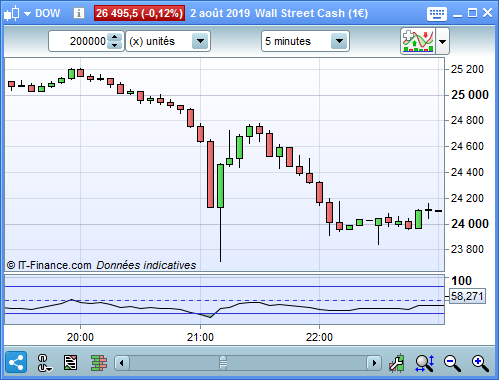Screen dimensions: 499x380
Task: Click the scroll left arrow of the chart scrollbar
Action: coord(122,363)
